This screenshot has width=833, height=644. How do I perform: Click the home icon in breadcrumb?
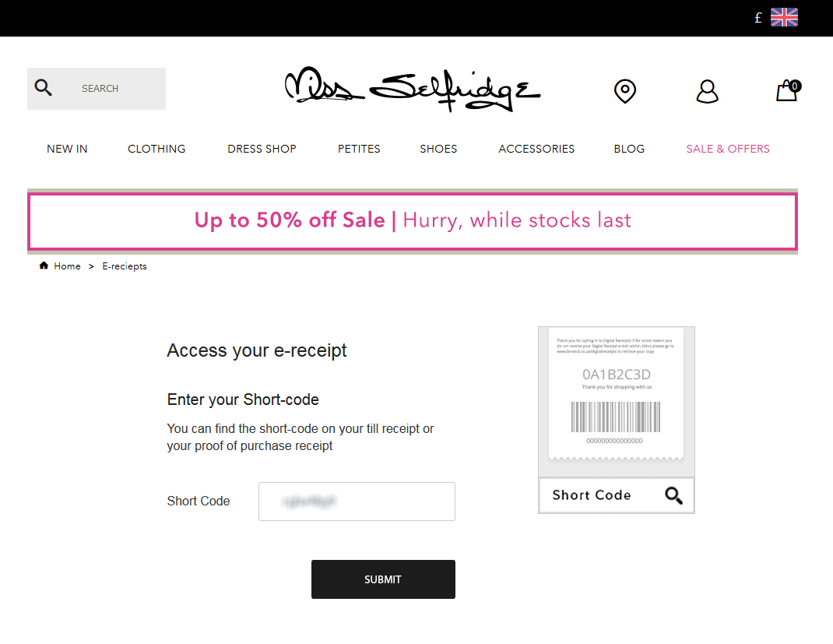point(44,265)
